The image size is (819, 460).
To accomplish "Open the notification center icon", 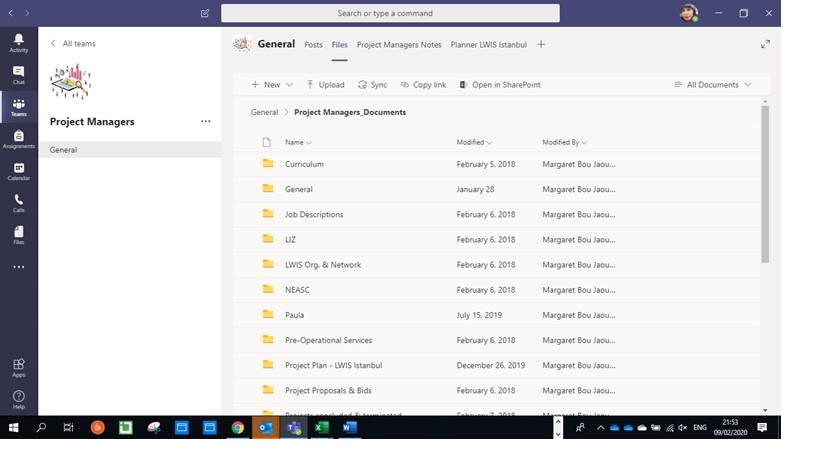I will click(762, 428).
